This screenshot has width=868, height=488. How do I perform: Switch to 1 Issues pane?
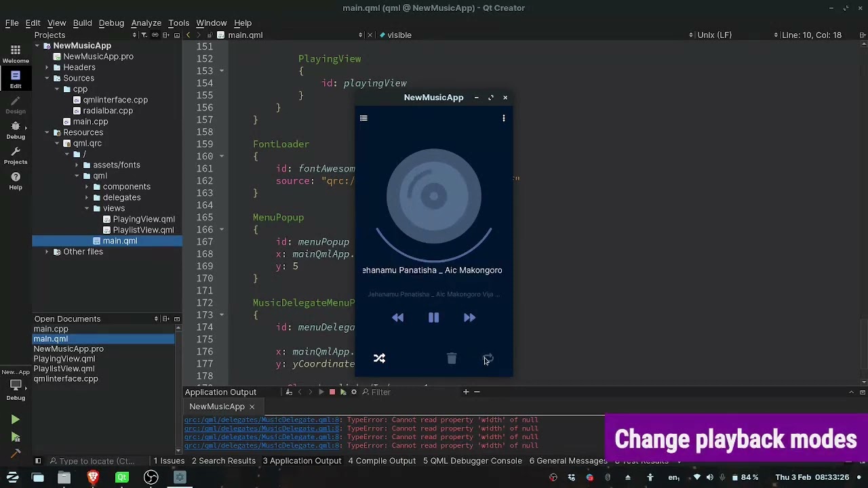coord(169,461)
